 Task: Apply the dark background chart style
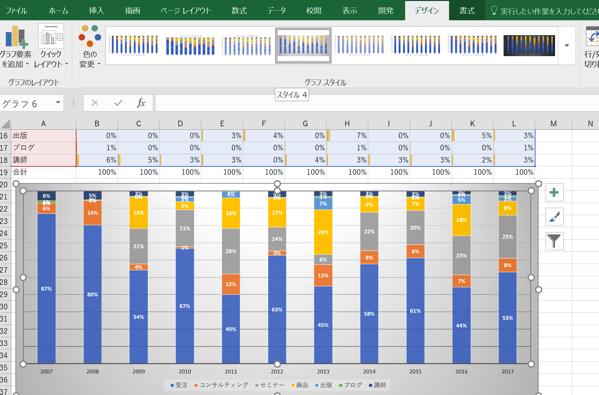(x=529, y=45)
